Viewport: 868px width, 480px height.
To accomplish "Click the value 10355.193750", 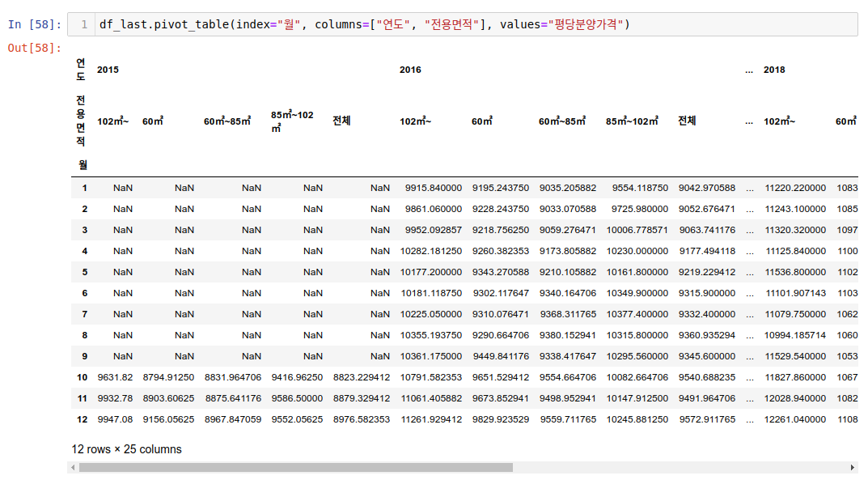I will coord(431,335).
